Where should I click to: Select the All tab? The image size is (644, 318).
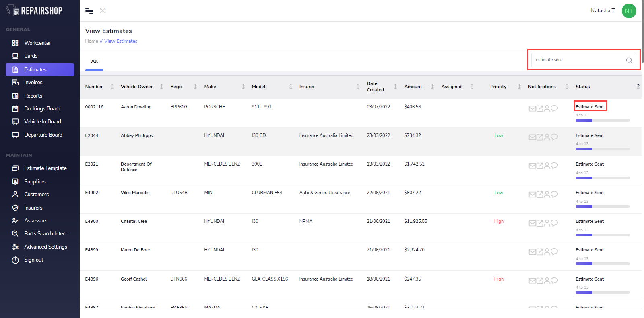pyautogui.click(x=95, y=62)
